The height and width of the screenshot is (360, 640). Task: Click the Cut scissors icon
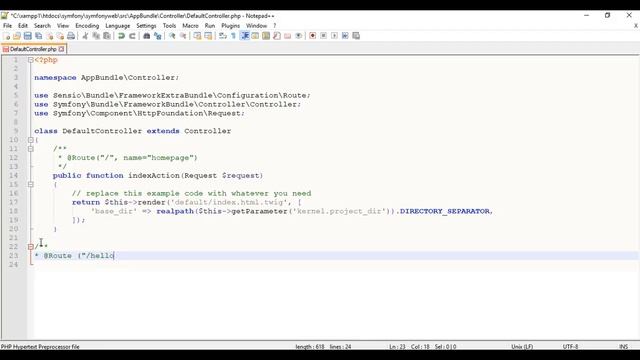click(x=85, y=36)
